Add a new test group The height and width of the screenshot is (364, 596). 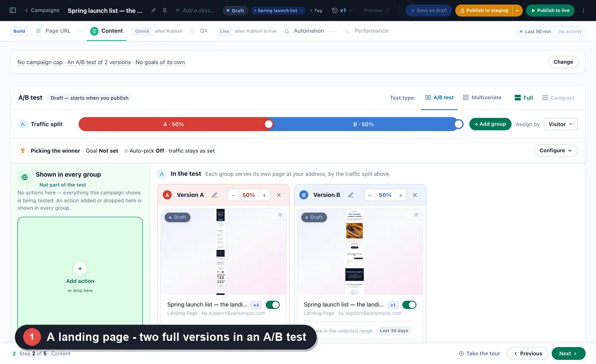click(x=490, y=124)
